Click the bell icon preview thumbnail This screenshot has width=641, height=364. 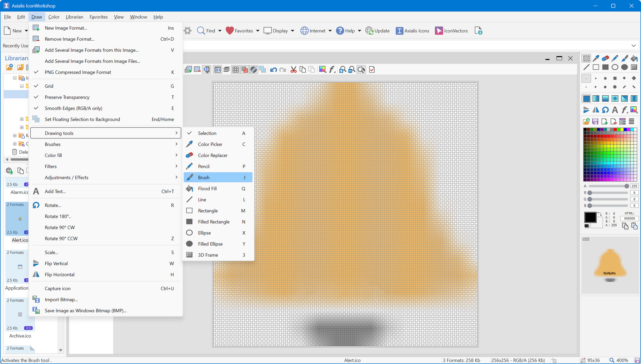(x=610, y=265)
